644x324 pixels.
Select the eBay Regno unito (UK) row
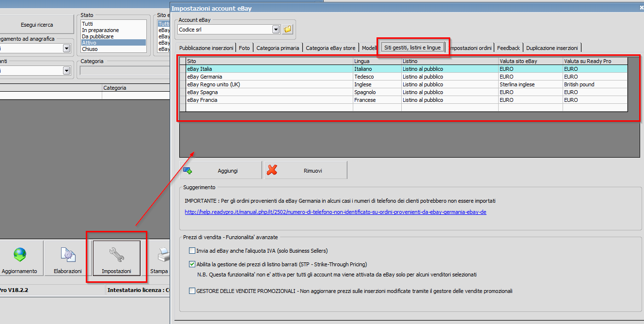click(x=404, y=84)
